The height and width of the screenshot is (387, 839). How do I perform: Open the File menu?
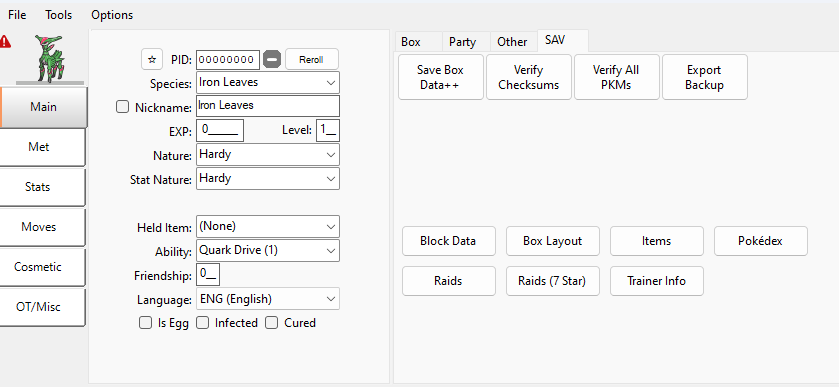click(x=17, y=15)
